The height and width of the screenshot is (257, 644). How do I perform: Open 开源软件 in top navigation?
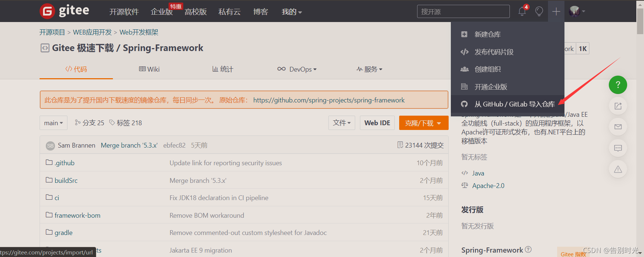[x=124, y=12]
